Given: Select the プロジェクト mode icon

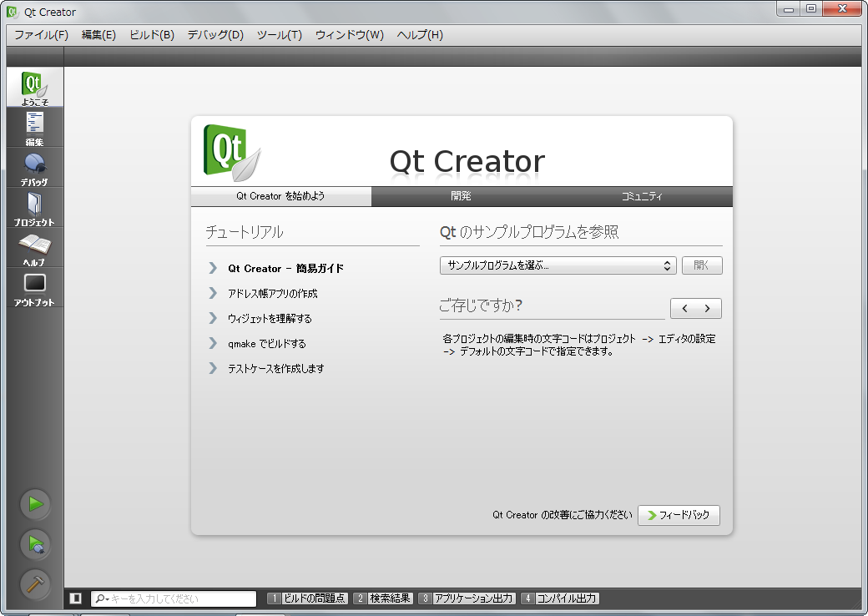Looking at the screenshot, I should (34, 208).
